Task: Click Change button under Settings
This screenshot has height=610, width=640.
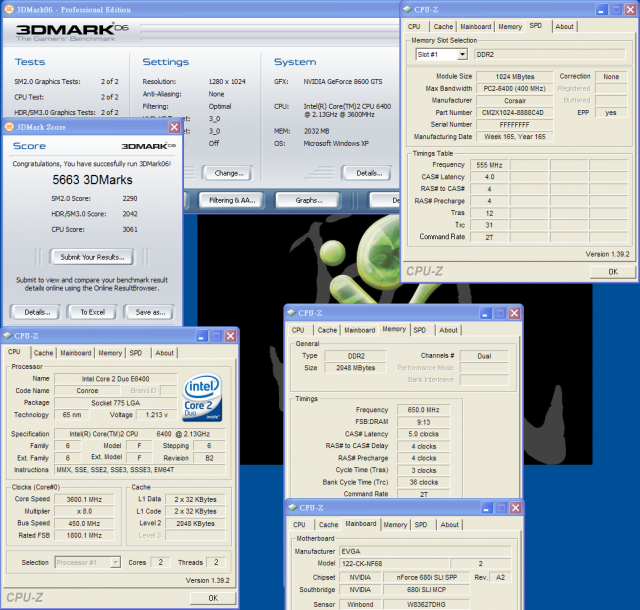Action: (x=228, y=173)
